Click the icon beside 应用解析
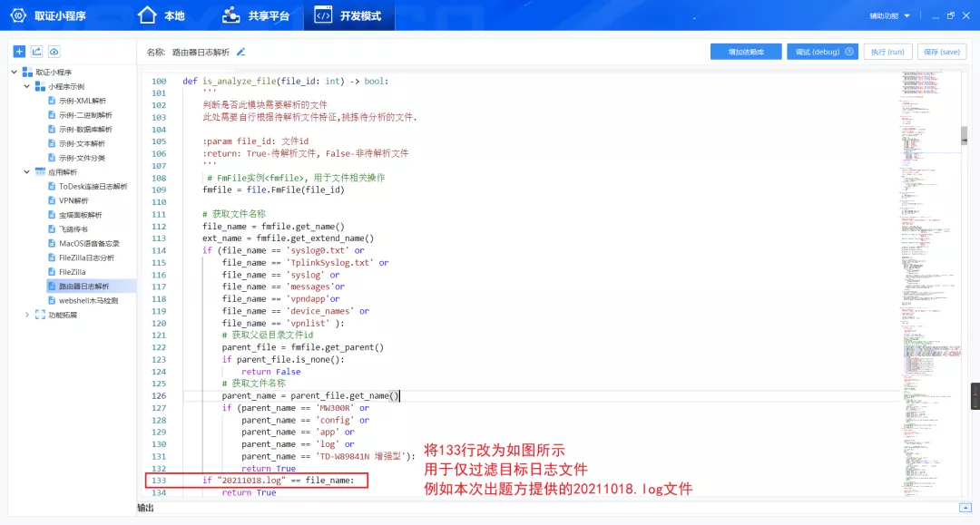This screenshot has width=980, height=525. (x=40, y=171)
